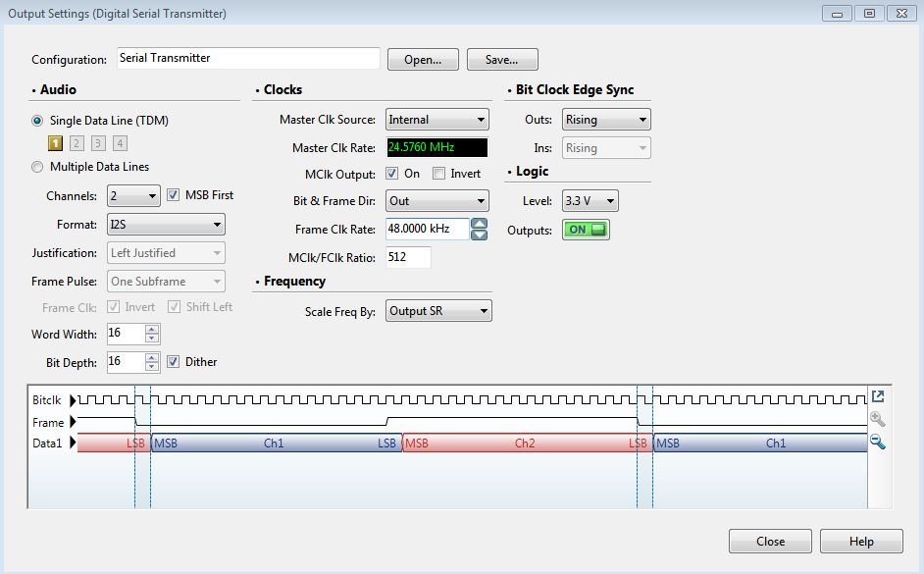Image resolution: width=924 pixels, height=574 pixels.
Task: Click the Bitclk waveform
Action: click(x=472, y=399)
